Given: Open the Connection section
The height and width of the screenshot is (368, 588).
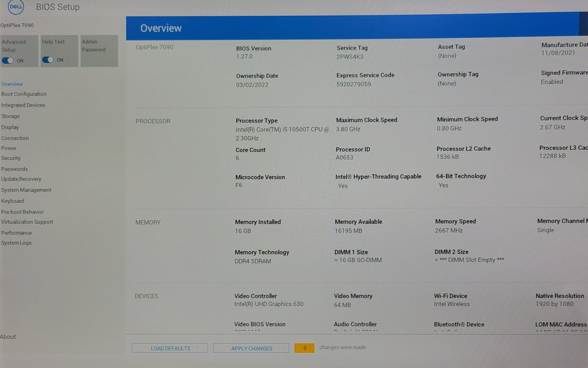Looking at the screenshot, I should tap(15, 138).
